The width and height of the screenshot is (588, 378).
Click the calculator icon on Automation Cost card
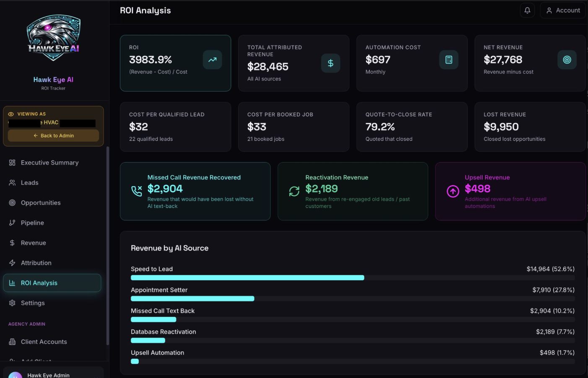(x=449, y=60)
